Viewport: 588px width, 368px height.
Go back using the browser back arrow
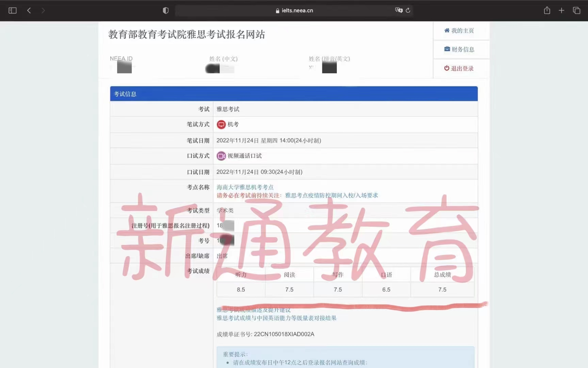pyautogui.click(x=29, y=11)
